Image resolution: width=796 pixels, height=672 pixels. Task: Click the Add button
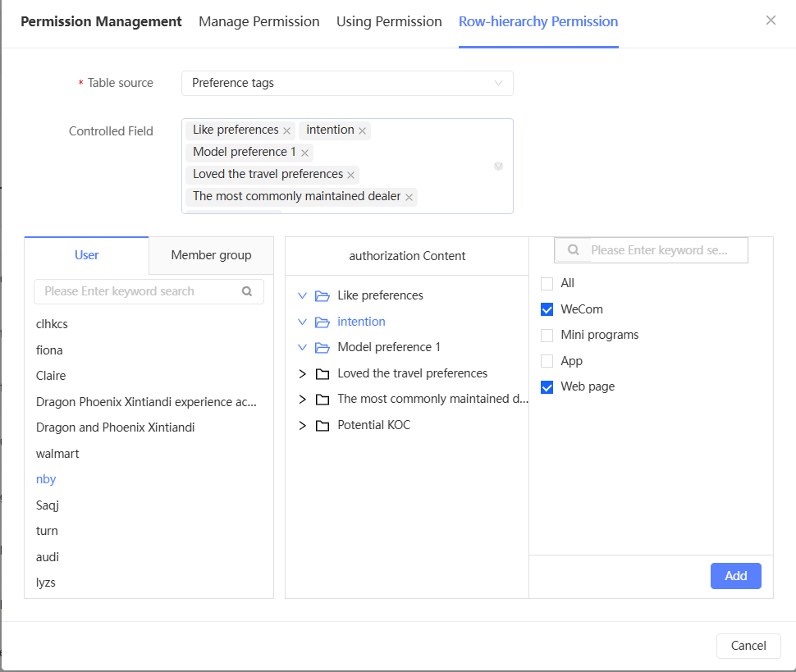(x=735, y=576)
